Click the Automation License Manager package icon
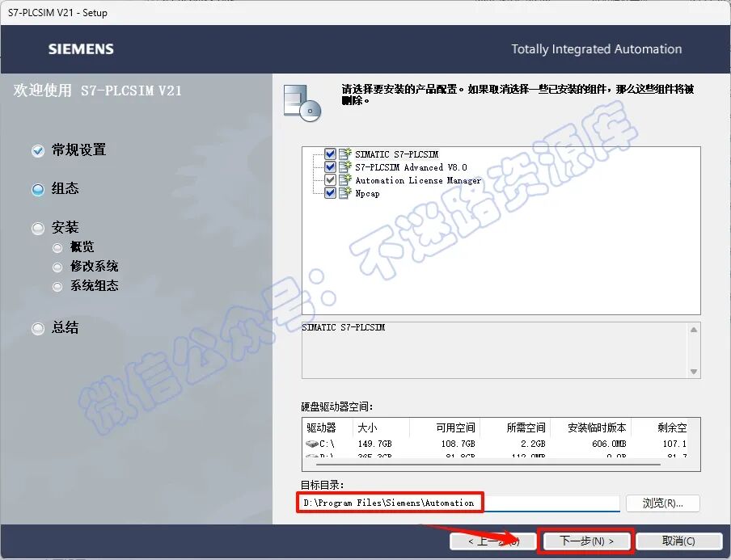Viewport: 731px width, 560px height. click(x=345, y=180)
